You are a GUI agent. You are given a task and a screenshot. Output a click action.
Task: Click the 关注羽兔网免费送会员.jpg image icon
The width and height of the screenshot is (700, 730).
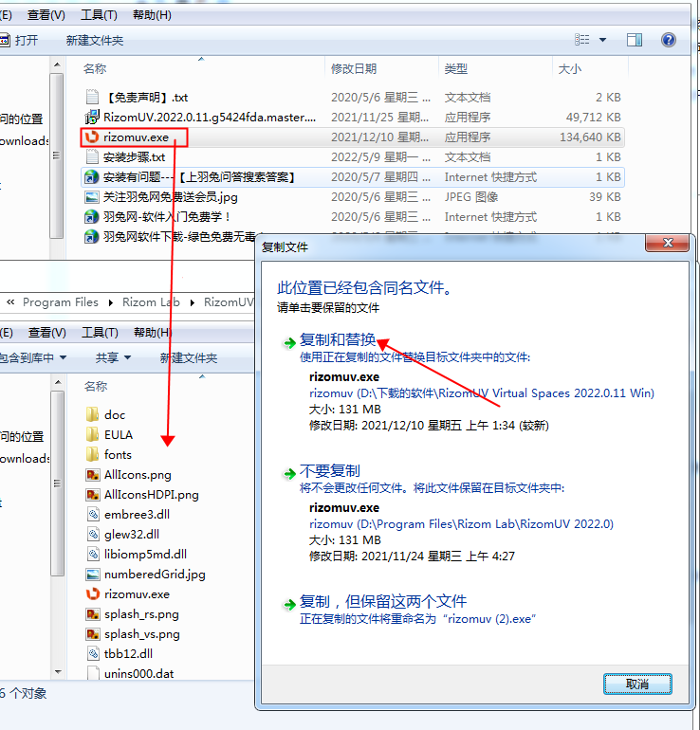point(92,197)
